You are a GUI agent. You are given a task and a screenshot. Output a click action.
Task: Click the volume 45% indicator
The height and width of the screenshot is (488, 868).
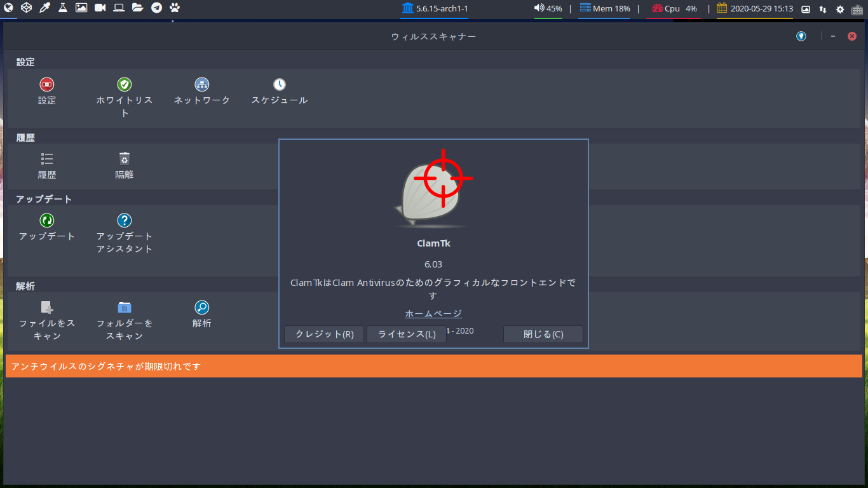click(x=548, y=9)
